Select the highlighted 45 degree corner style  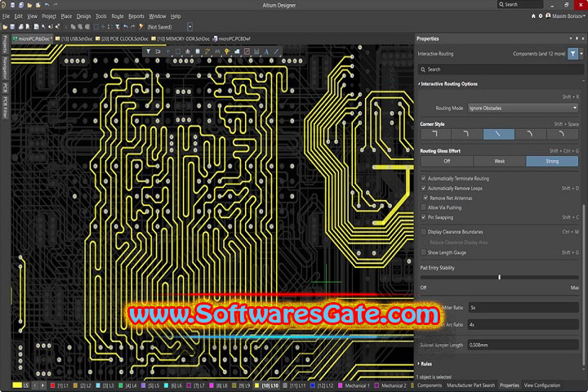click(498, 134)
